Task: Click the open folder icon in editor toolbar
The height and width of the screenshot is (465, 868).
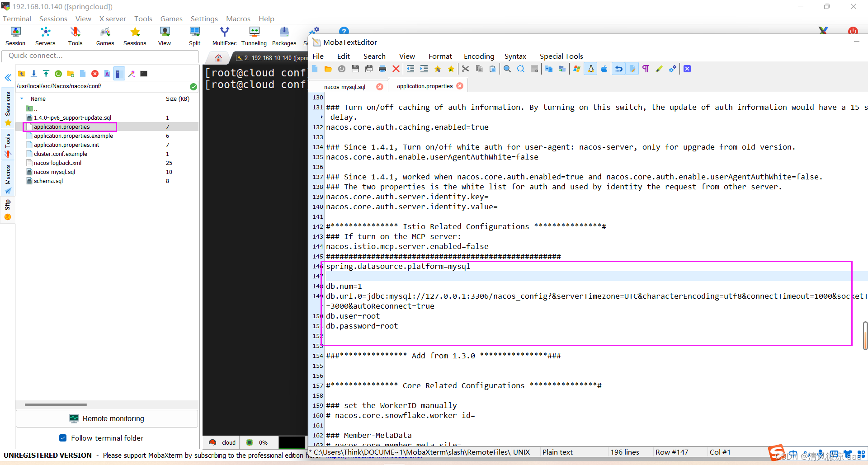Action: tap(328, 69)
